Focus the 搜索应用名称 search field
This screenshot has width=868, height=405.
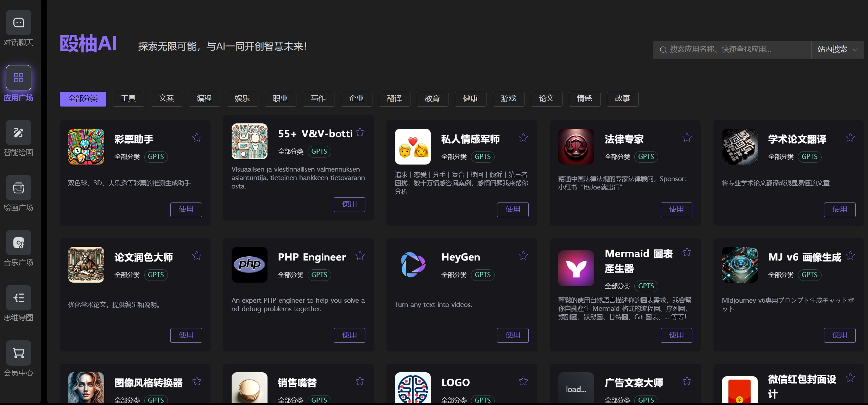pyautogui.click(x=732, y=50)
